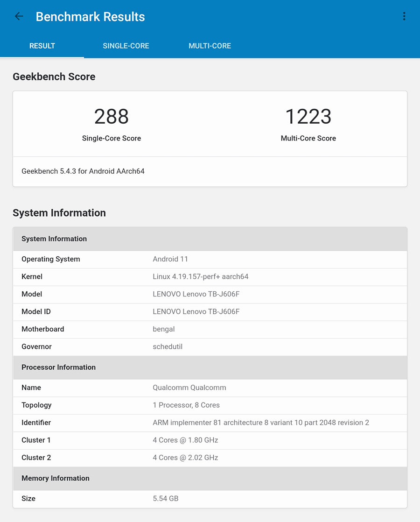Click LENOVO TB-J606F value in Model ID row
420x522 pixels.
pyautogui.click(x=196, y=311)
